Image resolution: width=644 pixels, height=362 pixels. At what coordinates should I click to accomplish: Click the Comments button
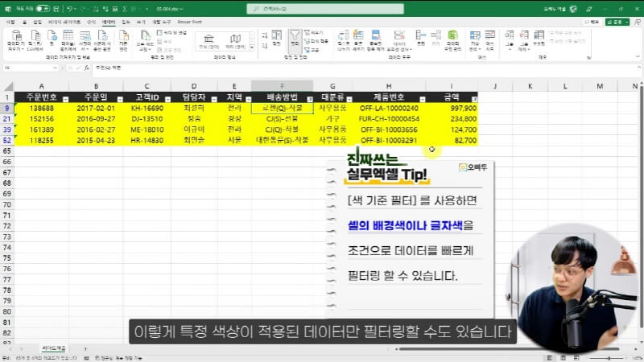pos(592,22)
